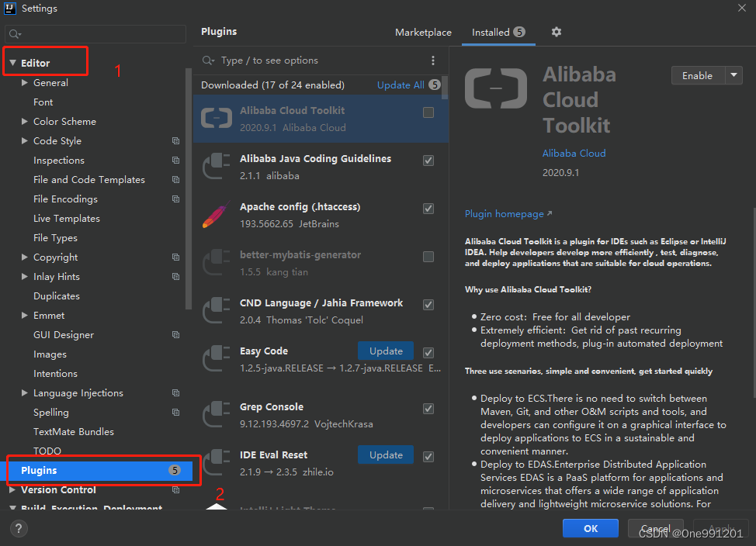Disable the Grep Console plugin checkbox
Viewport: 756px width, 546px height.
click(x=428, y=409)
